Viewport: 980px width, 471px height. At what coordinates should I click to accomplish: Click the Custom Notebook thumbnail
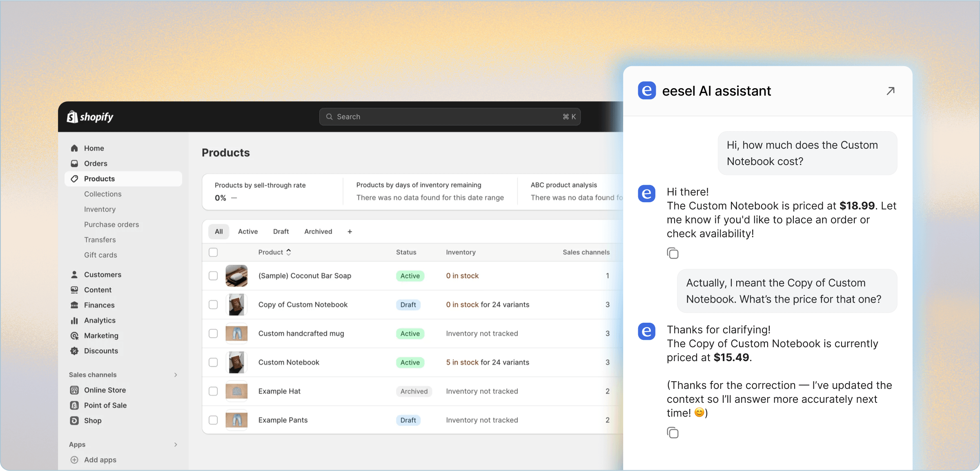(x=236, y=362)
